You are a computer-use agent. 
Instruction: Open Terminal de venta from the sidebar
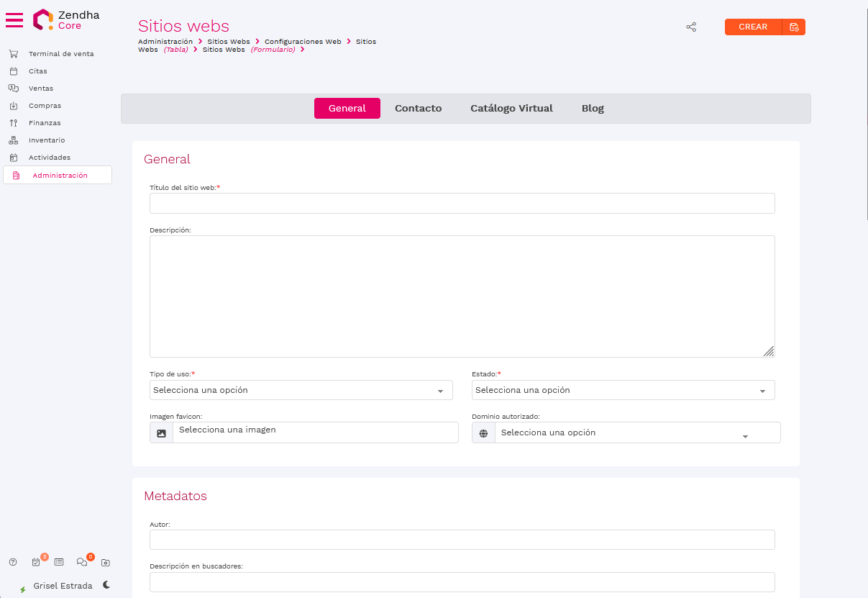[x=60, y=54]
